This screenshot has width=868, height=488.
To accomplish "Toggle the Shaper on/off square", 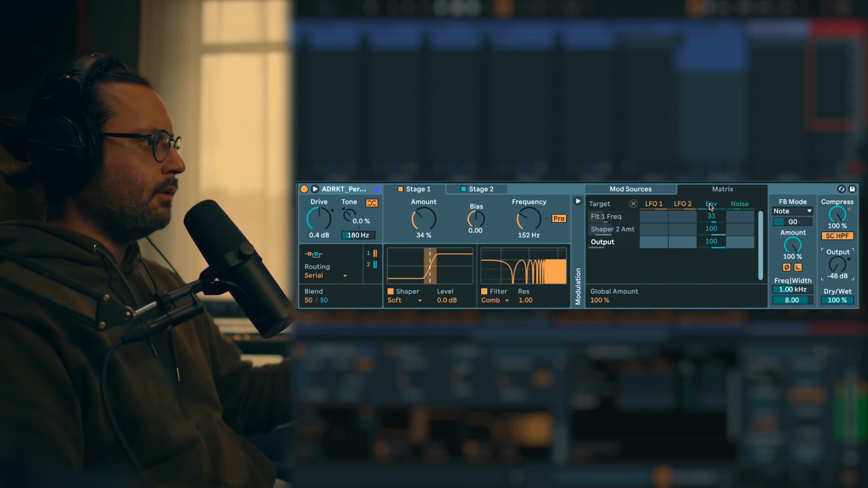I will click(391, 291).
